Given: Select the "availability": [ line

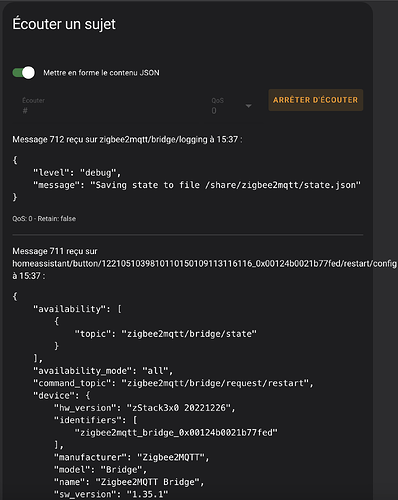Looking at the screenshot, I should click(x=77, y=309).
